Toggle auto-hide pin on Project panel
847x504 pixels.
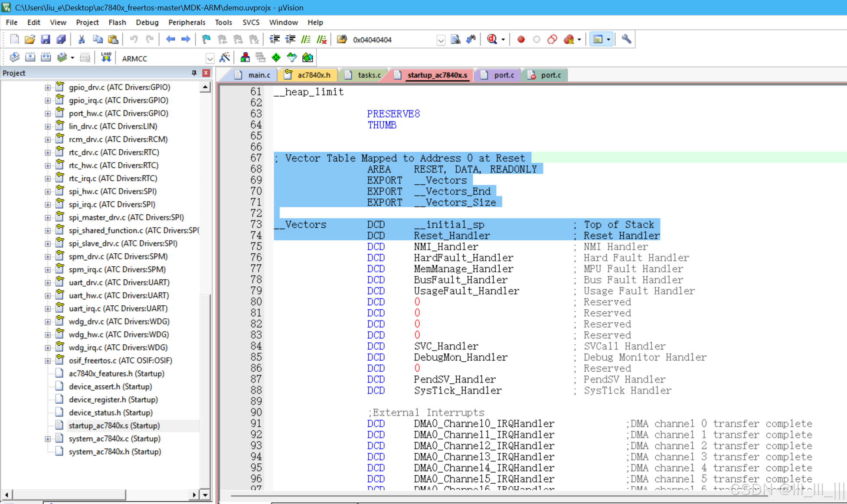pos(194,73)
